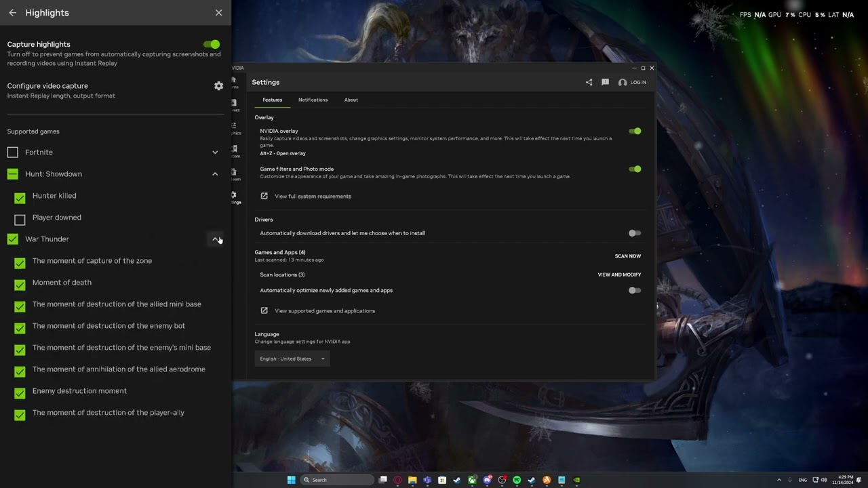Enable automatic driver download toggle
This screenshot has height=488, width=868.
pos(635,233)
